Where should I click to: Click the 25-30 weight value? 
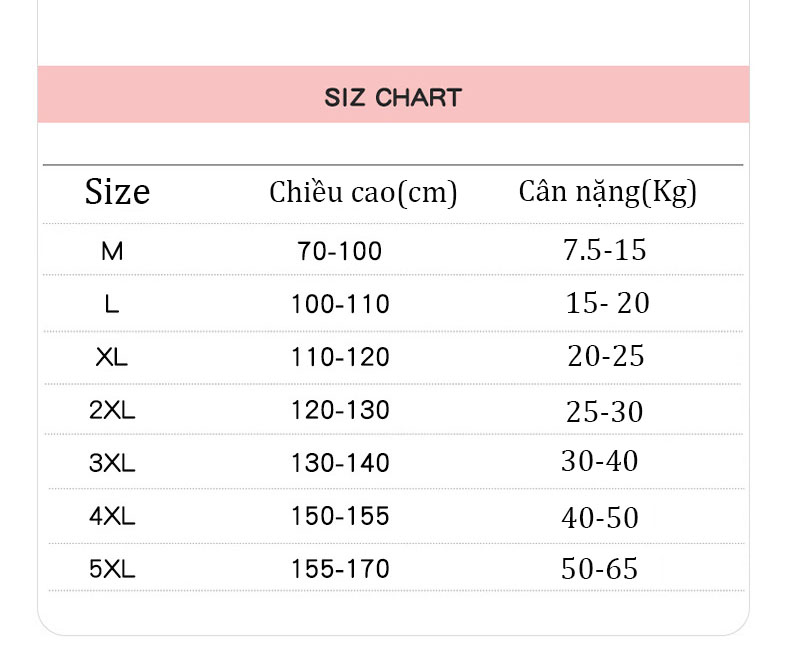[604, 412]
